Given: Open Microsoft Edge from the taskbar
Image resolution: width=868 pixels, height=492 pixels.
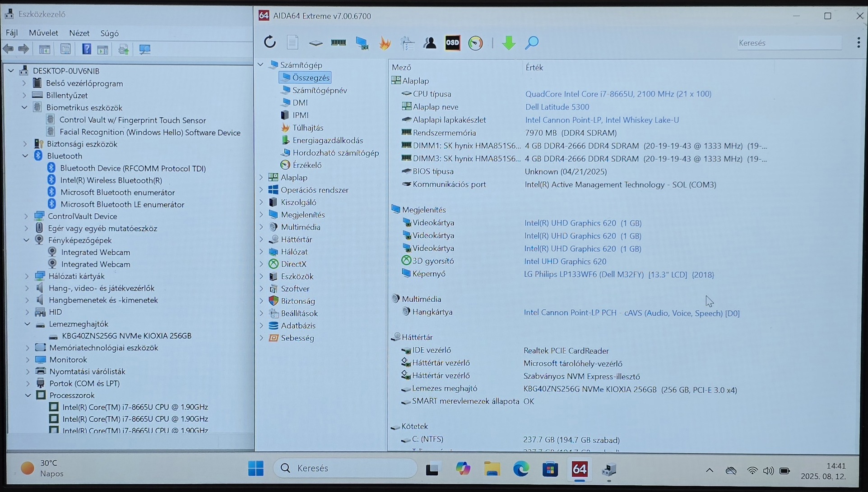Looking at the screenshot, I should (x=521, y=469).
